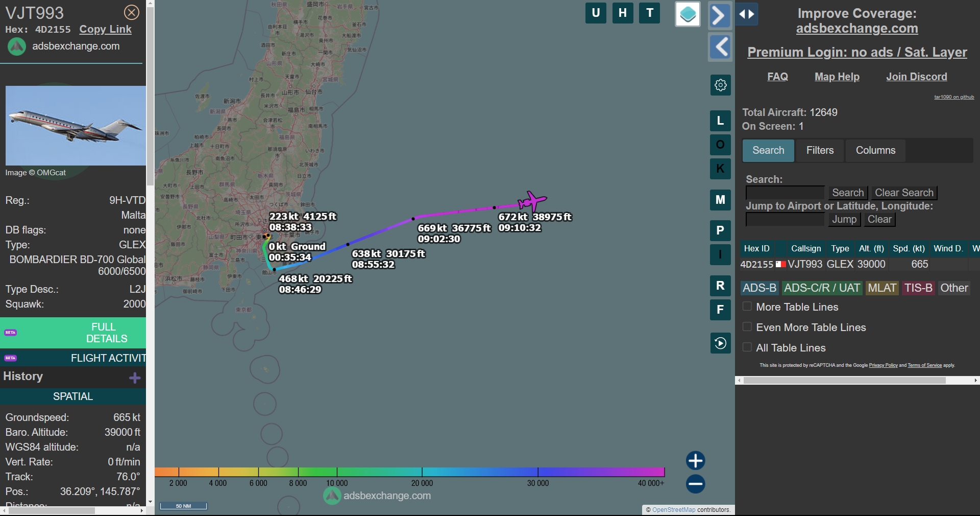Enable All Table Lines checkbox
The width and height of the screenshot is (980, 516).
coord(747,347)
